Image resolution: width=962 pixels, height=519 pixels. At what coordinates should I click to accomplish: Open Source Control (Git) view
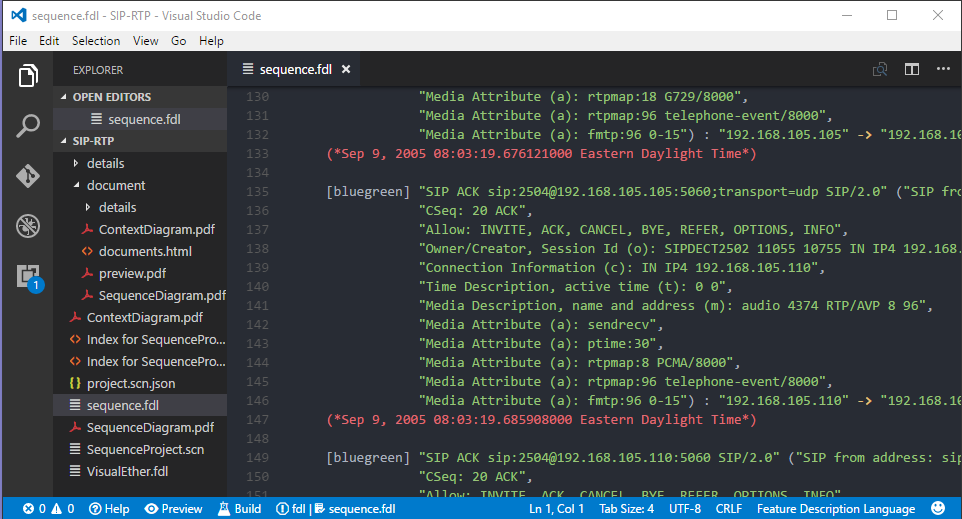tap(28, 176)
